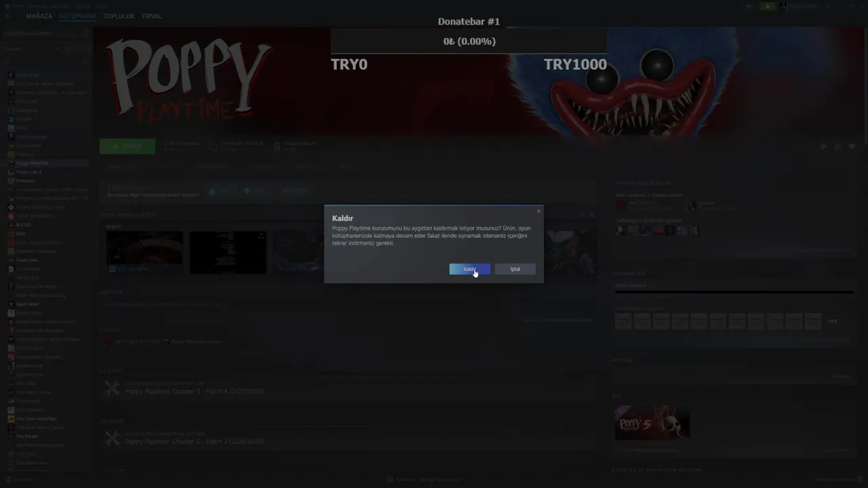Open Poppy Playtime Chapter 5 Patch 4 news
The image size is (868, 488).
(195, 392)
